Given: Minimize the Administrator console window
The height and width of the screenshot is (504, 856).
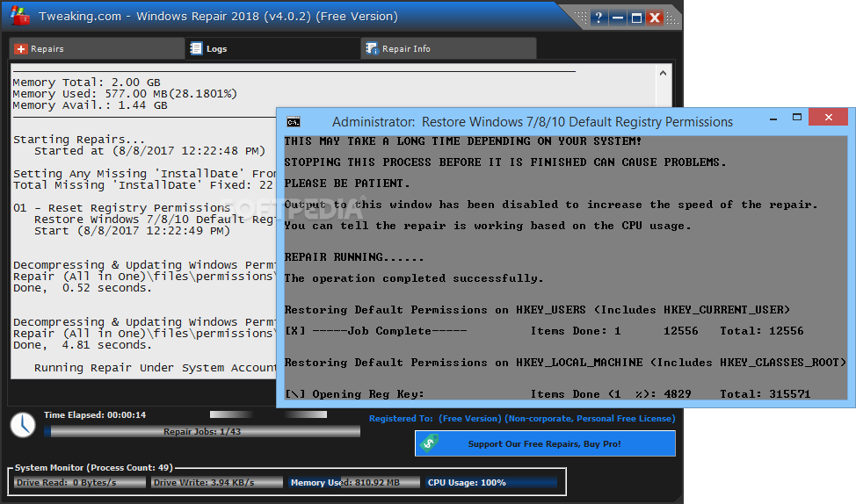Looking at the screenshot, I should point(773,118).
